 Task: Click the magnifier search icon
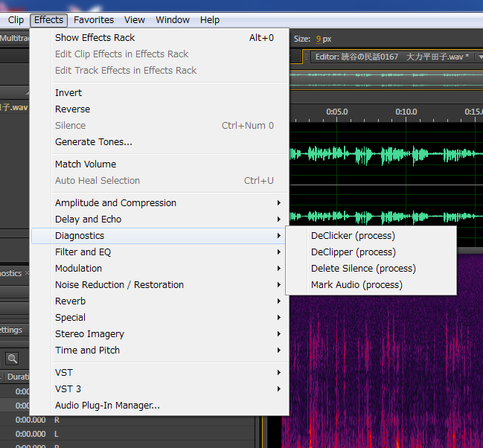click(12, 359)
